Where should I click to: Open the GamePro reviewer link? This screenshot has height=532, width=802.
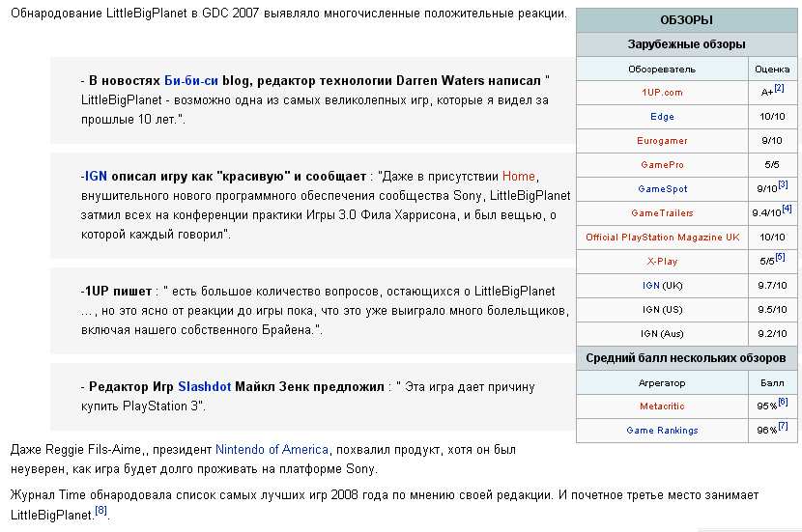pyautogui.click(x=662, y=164)
